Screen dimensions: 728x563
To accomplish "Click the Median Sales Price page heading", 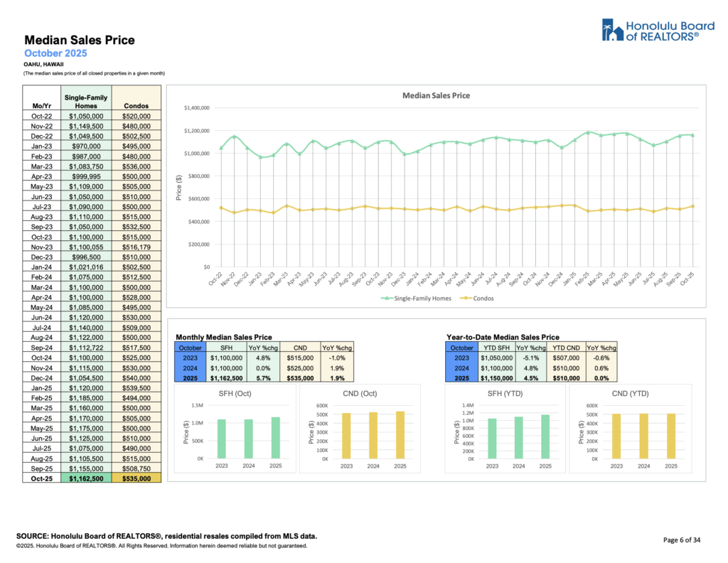I will point(79,41).
